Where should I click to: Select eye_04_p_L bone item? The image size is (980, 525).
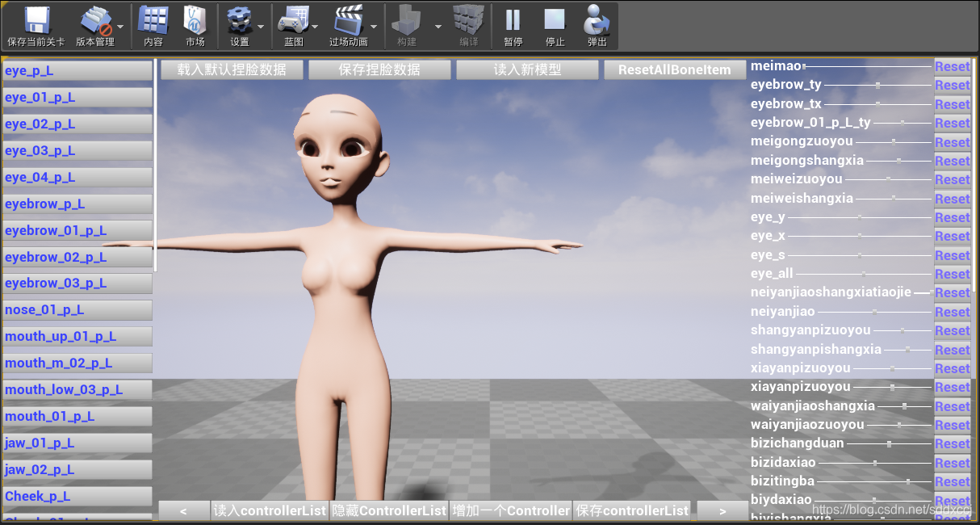click(77, 178)
